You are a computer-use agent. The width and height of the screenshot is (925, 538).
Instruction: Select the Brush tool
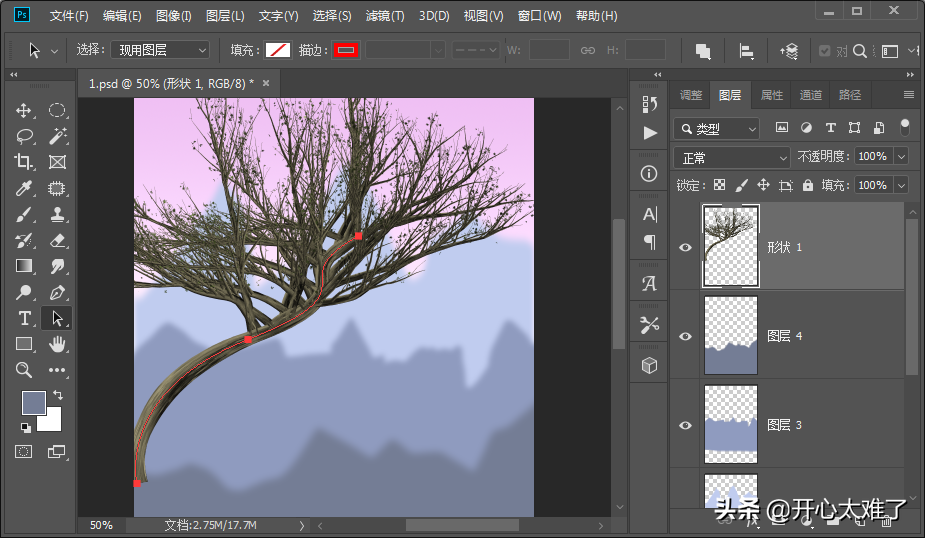(x=24, y=214)
